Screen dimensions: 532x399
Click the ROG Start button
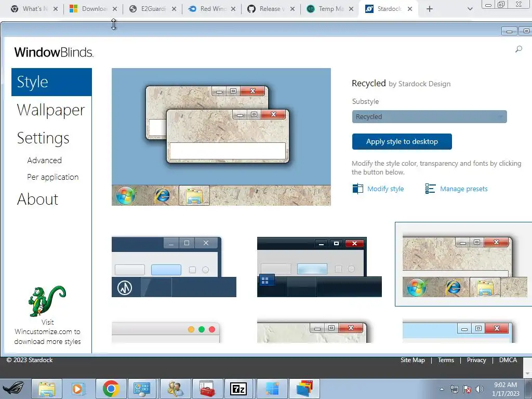14,389
